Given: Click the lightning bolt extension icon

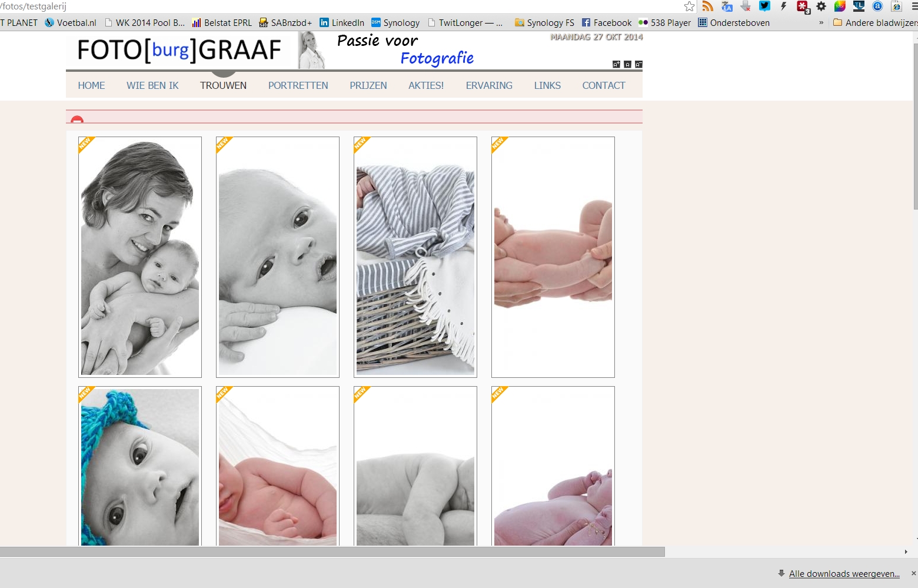Looking at the screenshot, I should click(x=783, y=6).
